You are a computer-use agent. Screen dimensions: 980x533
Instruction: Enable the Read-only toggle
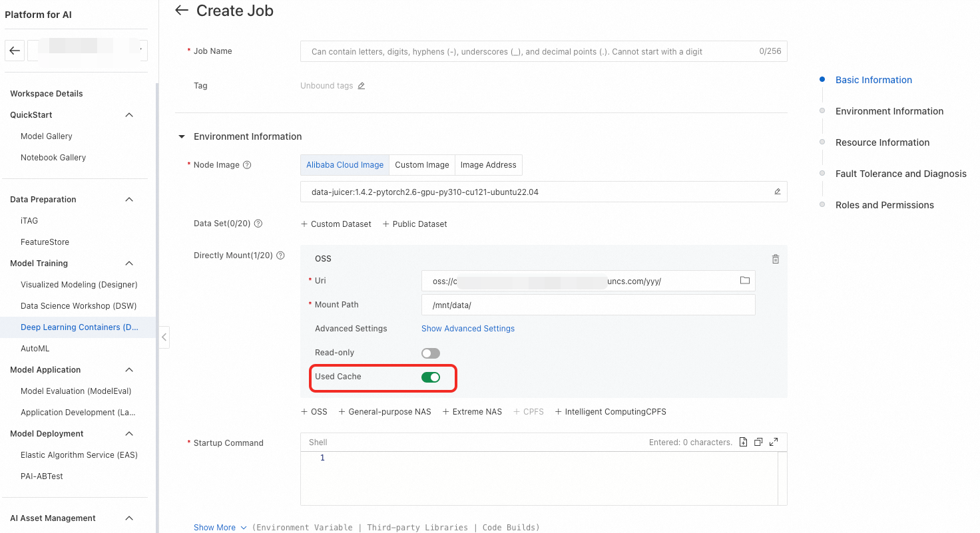(x=431, y=353)
